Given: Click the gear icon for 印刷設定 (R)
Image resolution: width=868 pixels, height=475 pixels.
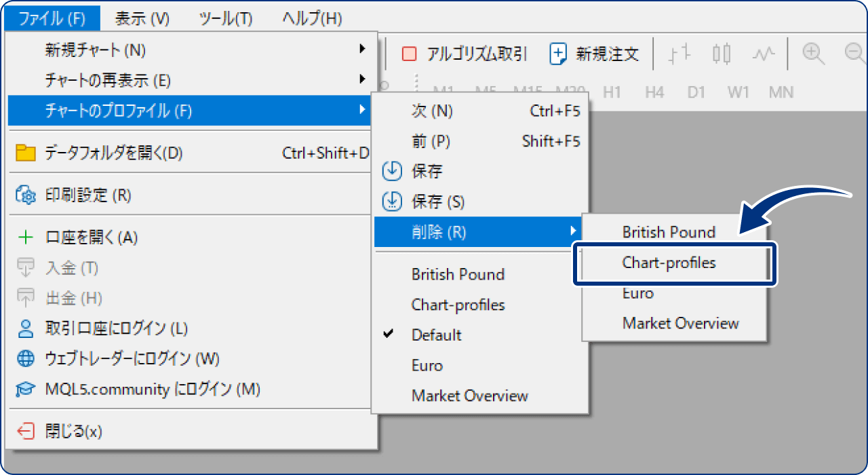Looking at the screenshot, I should (26, 195).
